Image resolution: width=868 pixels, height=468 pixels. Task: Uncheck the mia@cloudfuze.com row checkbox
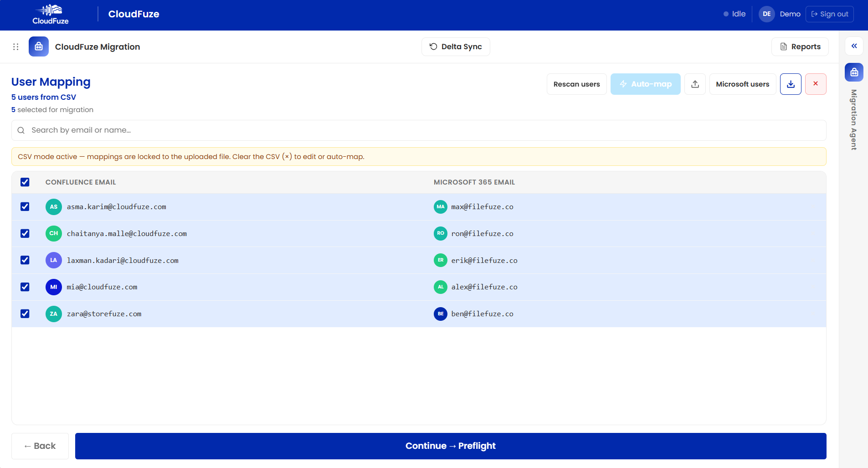click(25, 287)
